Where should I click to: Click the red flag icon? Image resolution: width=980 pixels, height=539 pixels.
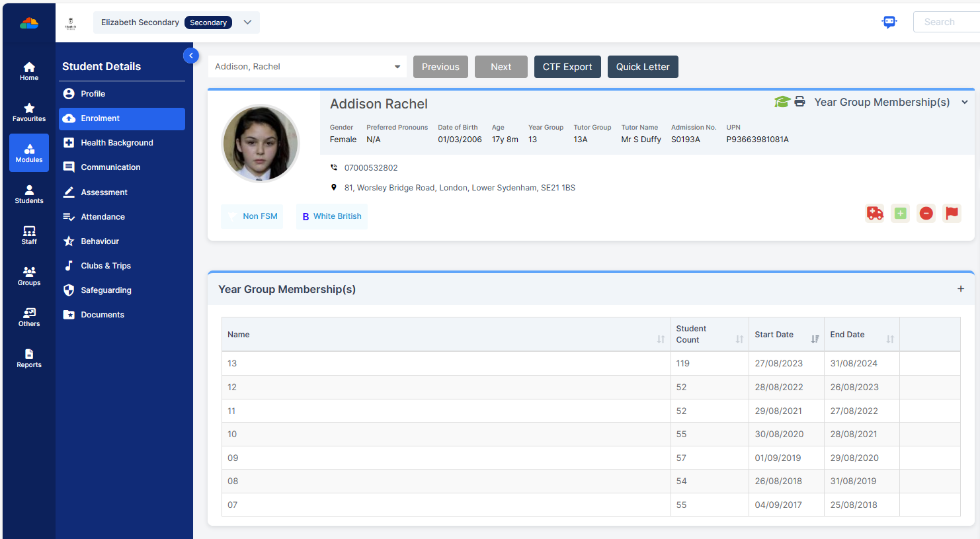952,213
